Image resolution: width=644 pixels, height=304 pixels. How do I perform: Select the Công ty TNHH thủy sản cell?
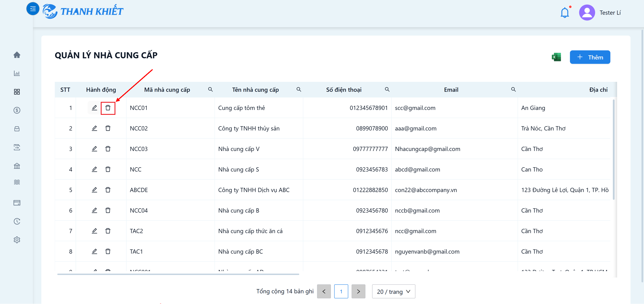pos(259,128)
